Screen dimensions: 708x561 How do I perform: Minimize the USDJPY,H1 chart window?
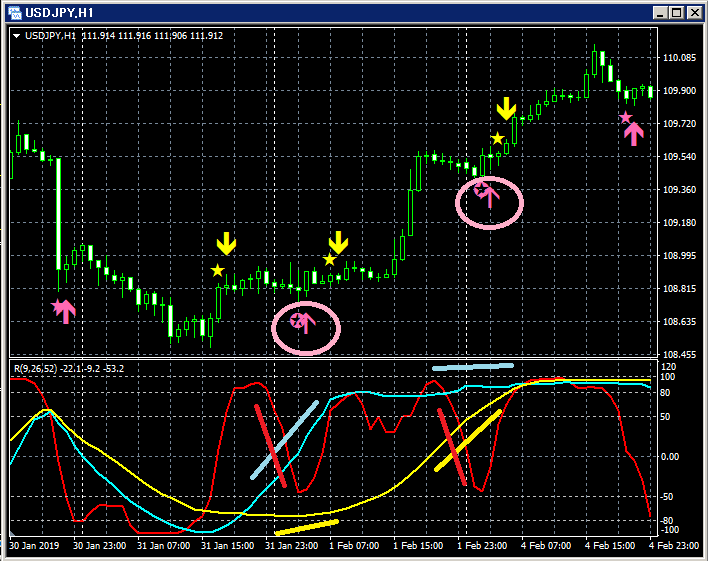coord(660,13)
